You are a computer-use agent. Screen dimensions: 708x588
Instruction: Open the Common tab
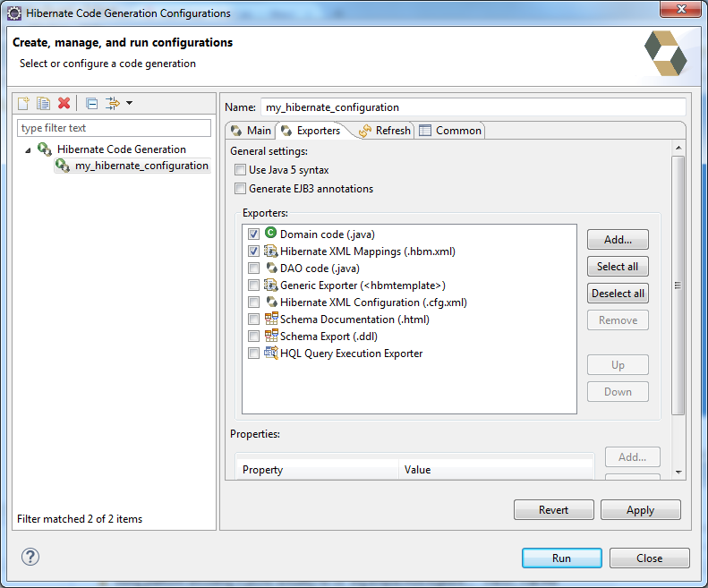pos(450,131)
